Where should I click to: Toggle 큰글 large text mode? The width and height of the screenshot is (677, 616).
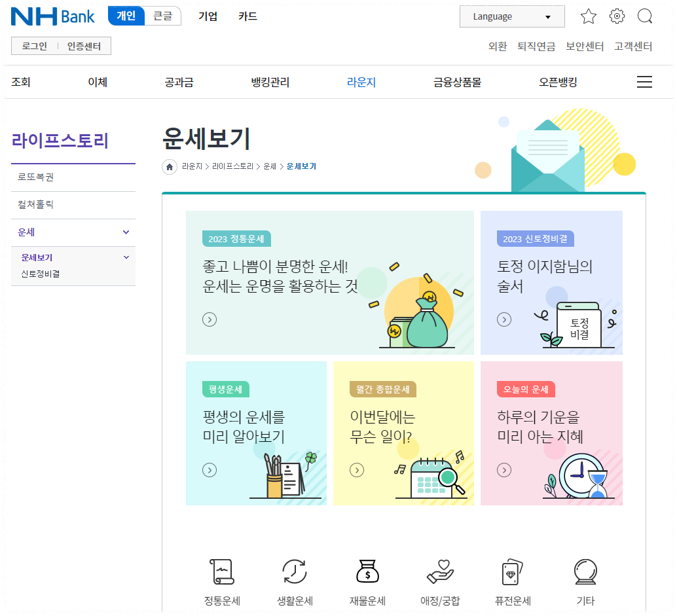163,16
